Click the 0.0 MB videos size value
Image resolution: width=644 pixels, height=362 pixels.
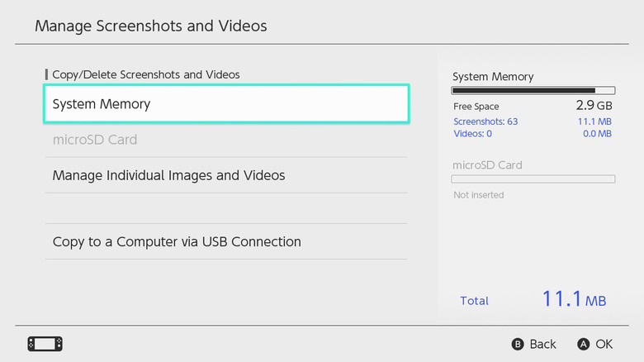coord(596,133)
